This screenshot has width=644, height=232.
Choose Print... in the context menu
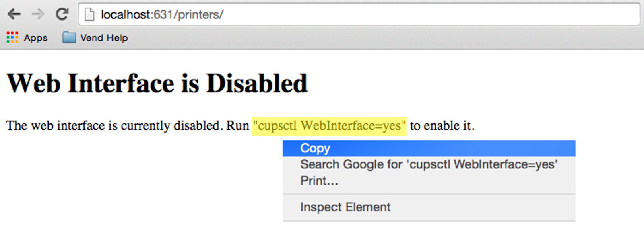[x=319, y=181]
